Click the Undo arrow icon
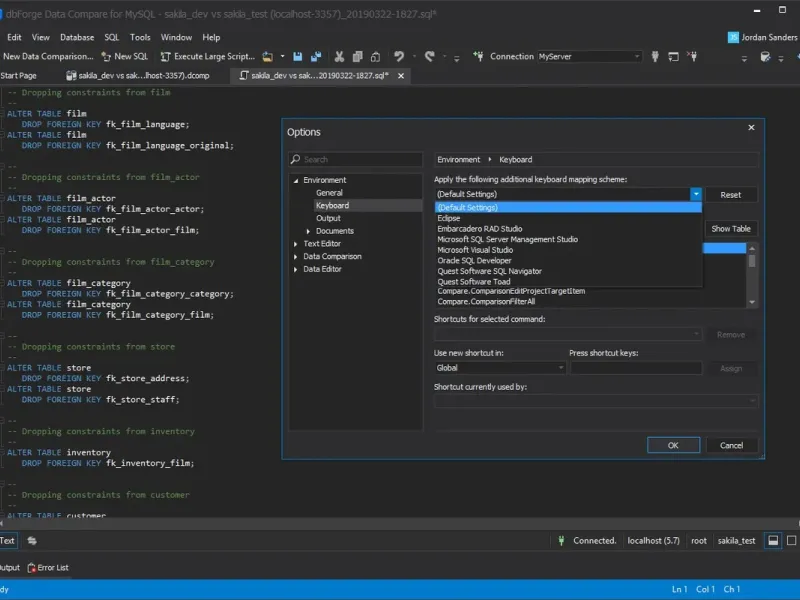Viewport: 800px width, 600px height. (x=399, y=57)
